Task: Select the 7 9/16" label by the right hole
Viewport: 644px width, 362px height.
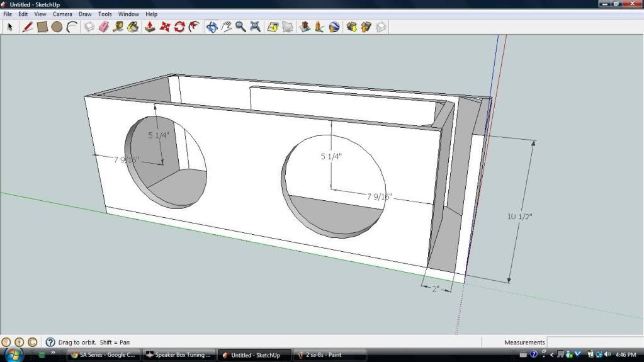Action: click(x=379, y=196)
